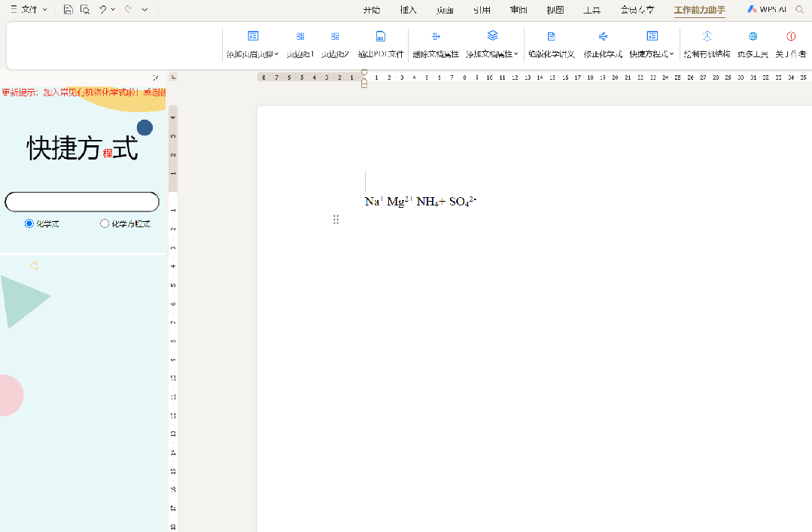This screenshot has height=532, width=812.
Task: Switch to the 视图 ribbon tab
Action: pyautogui.click(x=555, y=10)
